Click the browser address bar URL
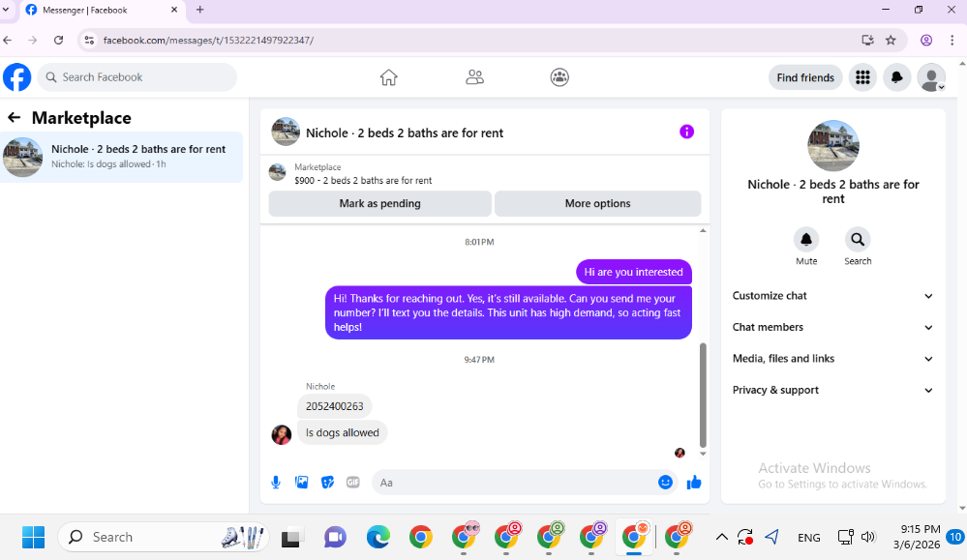The height and width of the screenshot is (560, 967). click(x=208, y=40)
